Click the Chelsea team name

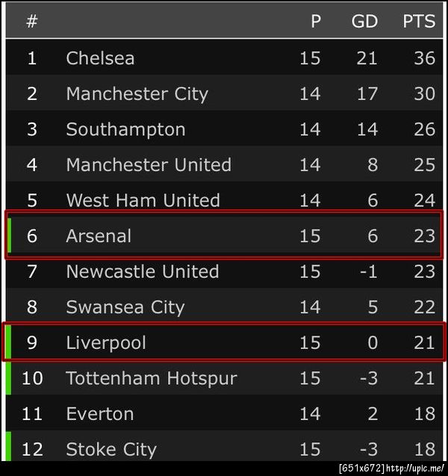click(x=100, y=58)
